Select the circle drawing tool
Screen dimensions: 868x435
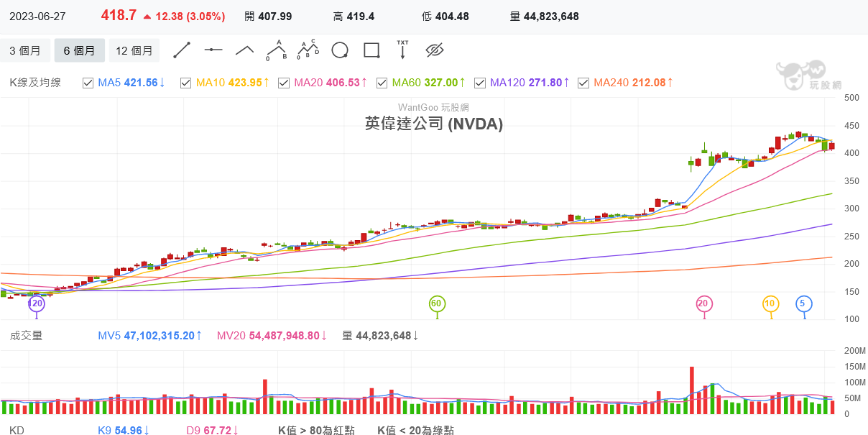tap(340, 50)
